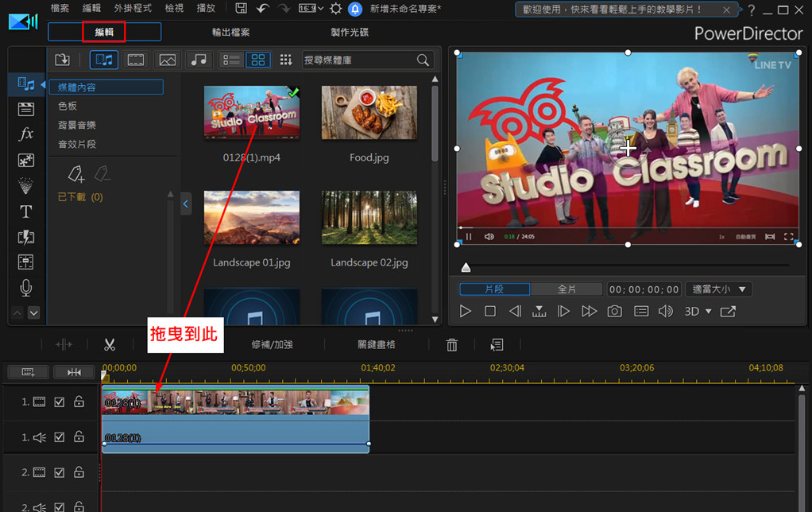Open the 16:9 aspect ratio dropdown

[311, 9]
